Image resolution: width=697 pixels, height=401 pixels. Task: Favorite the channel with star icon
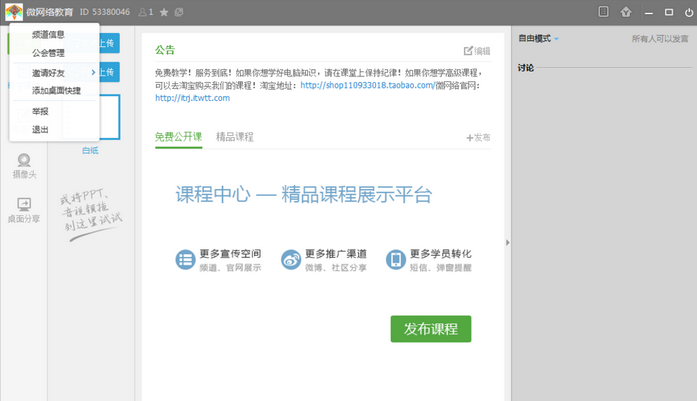tap(164, 12)
